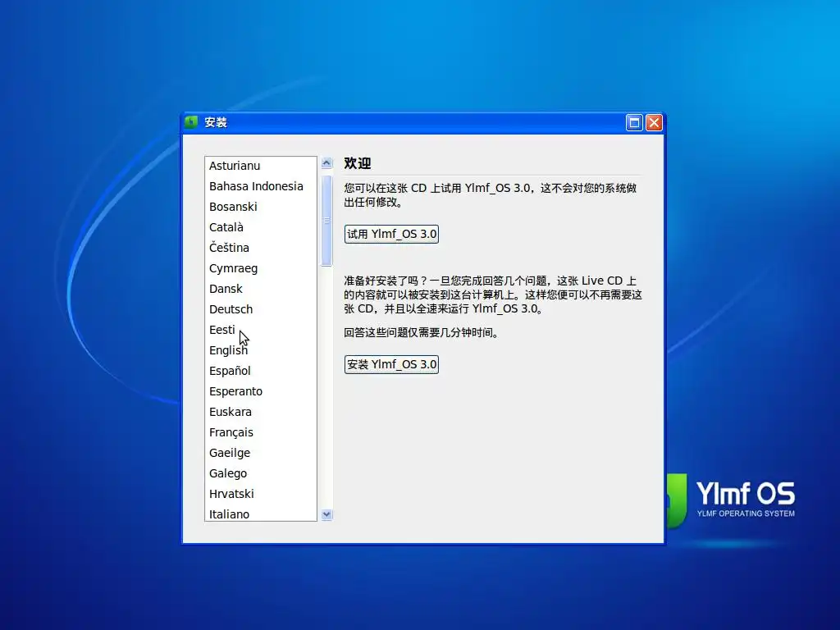
Task: Select Čeština language
Action: pyautogui.click(x=260, y=248)
